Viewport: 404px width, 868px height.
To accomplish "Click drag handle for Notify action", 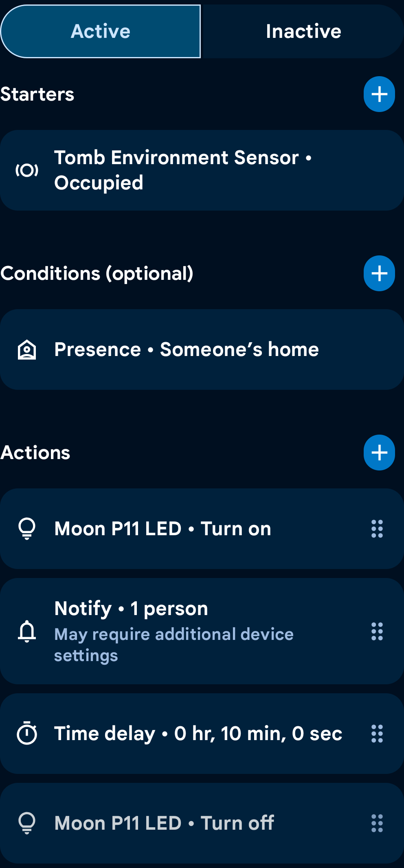I will [x=377, y=631].
